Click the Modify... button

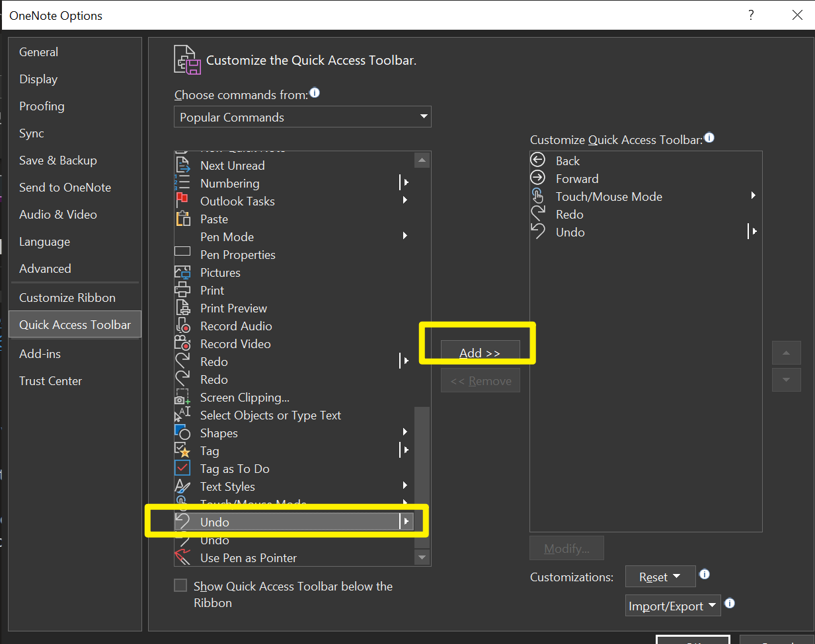[x=566, y=548]
